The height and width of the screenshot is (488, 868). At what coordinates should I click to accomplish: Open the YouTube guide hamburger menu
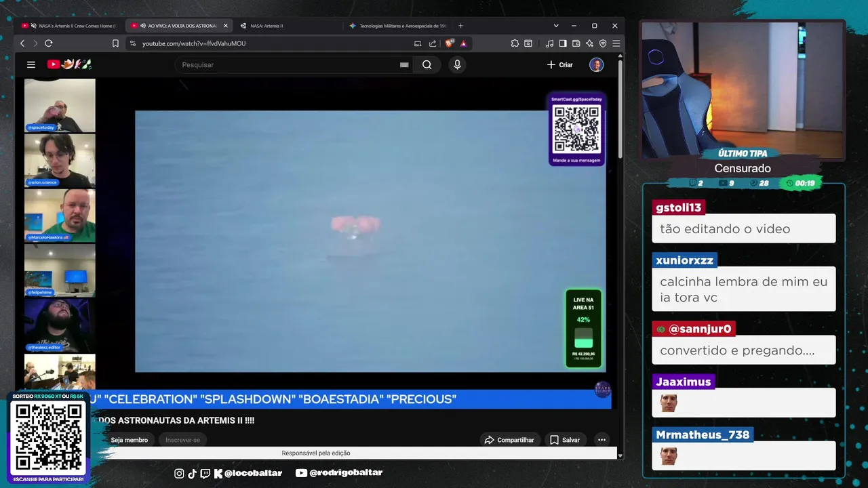coord(31,64)
